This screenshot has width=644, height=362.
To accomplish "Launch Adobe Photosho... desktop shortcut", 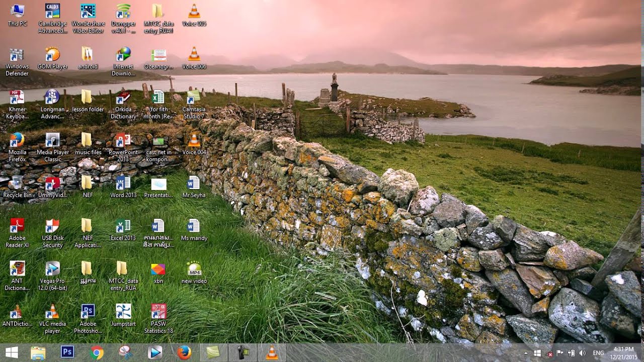I will point(88,319).
